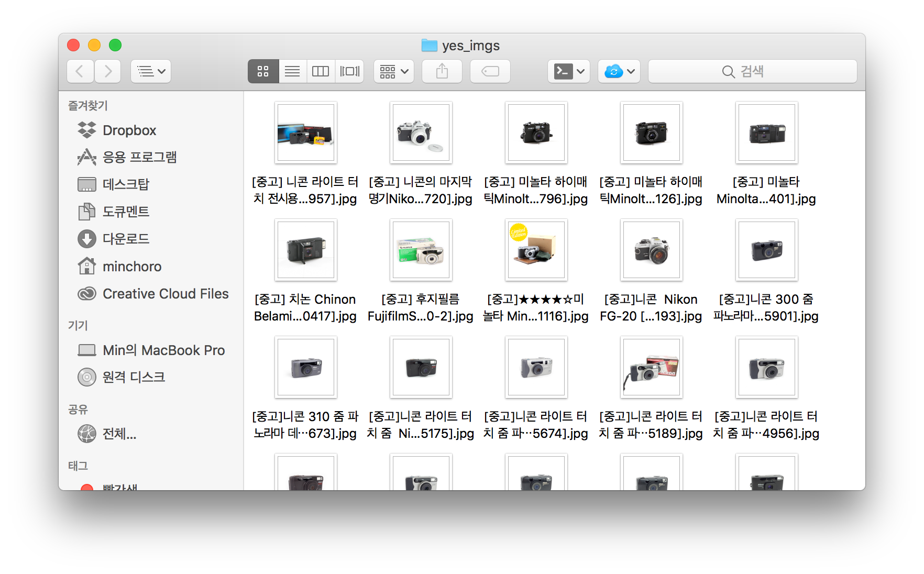
Task: Click the 검색 search field
Action: coord(753,71)
